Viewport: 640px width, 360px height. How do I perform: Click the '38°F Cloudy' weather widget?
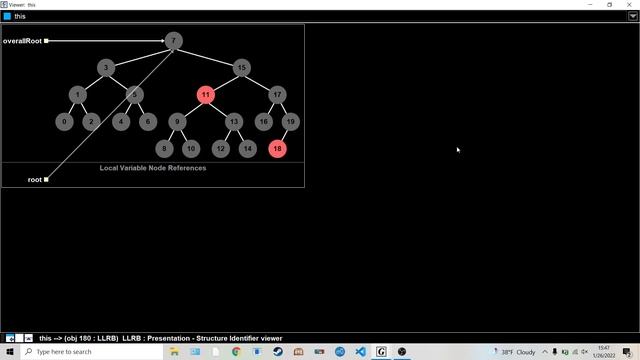coord(514,352)
